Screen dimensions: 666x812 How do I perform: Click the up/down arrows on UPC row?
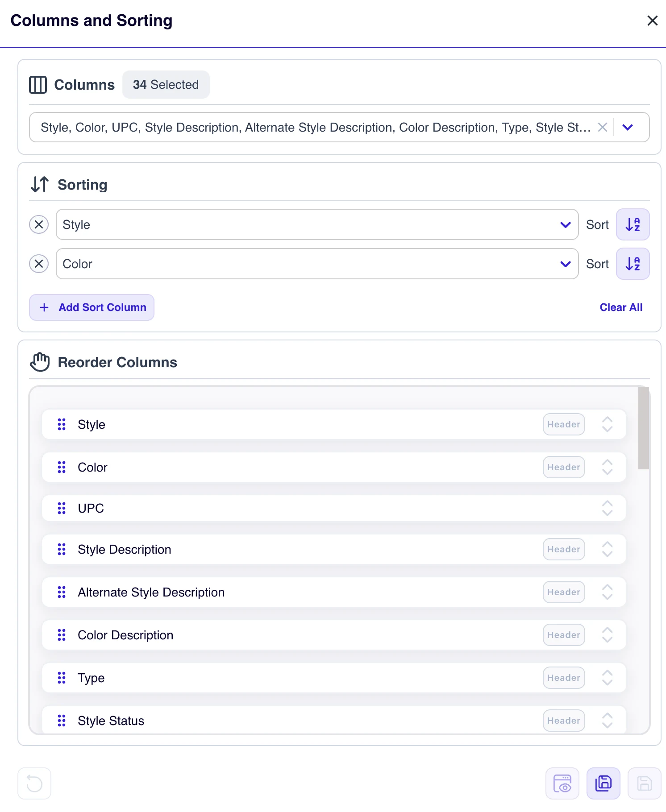coord(607,508)
